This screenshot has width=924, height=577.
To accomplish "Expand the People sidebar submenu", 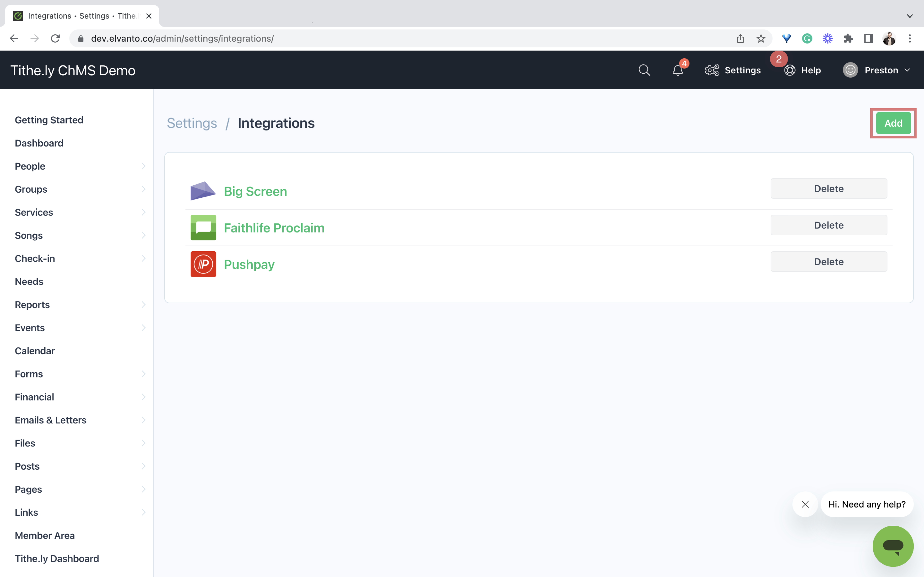I will click(143, 166).
